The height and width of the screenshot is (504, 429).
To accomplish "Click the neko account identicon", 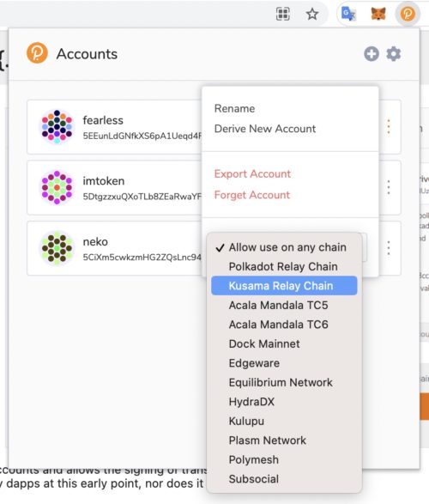I will (x=57, y=248).
